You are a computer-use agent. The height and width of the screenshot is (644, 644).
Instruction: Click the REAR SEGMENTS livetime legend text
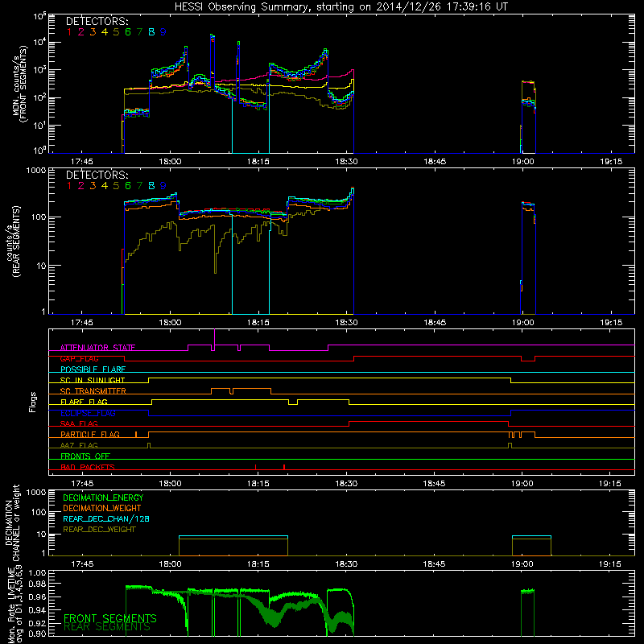tap(107, 627)
